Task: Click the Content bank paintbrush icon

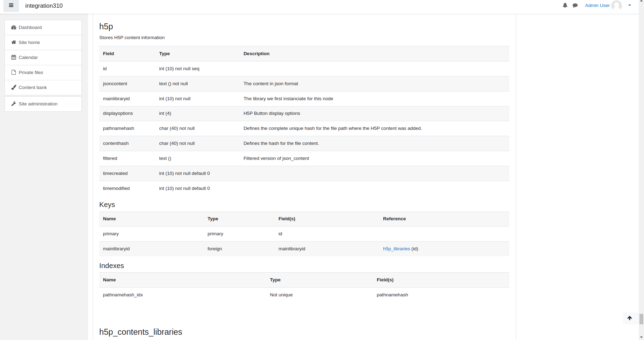Action: tap(14, 88)
